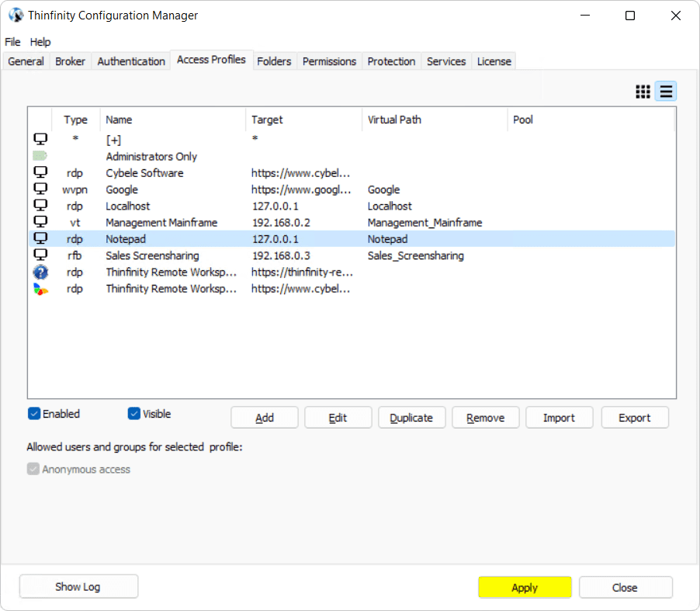Click monitor icon of Notepad row
Image resolution: width=700 pixels, height=611 pixels.
point(40,238)
